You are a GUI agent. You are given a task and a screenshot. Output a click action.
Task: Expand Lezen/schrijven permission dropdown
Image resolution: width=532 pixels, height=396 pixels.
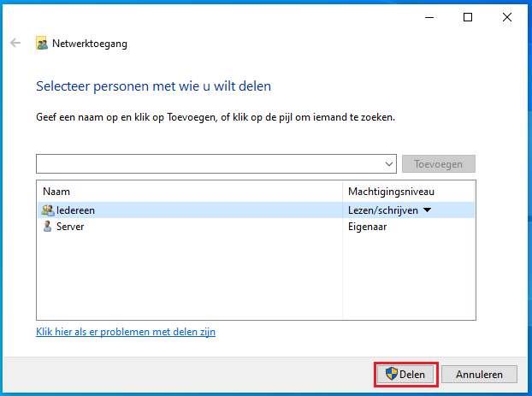tap(428, 210)
